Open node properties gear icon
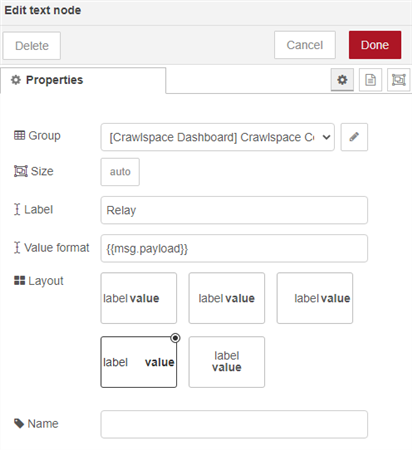412x450 pixels. (342, 80)
